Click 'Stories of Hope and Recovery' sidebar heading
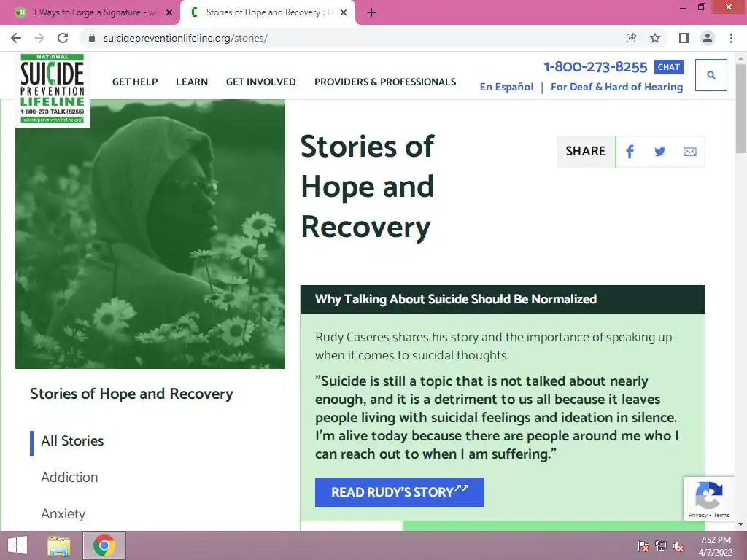This screenshot has width=747, height=560. (x=131, y=394)
